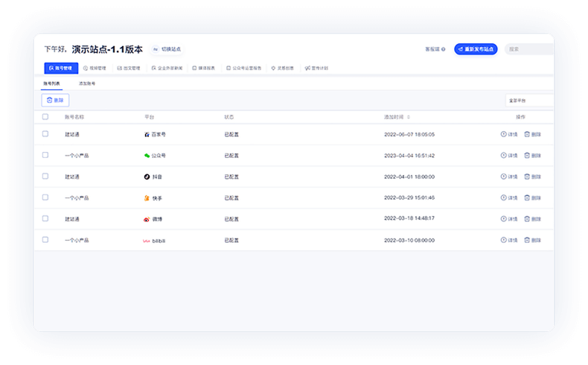The height and width of the screenshot is (365, 588).
Task: Show 详情 for the bilibili account
Action: (x=509, y=240)
